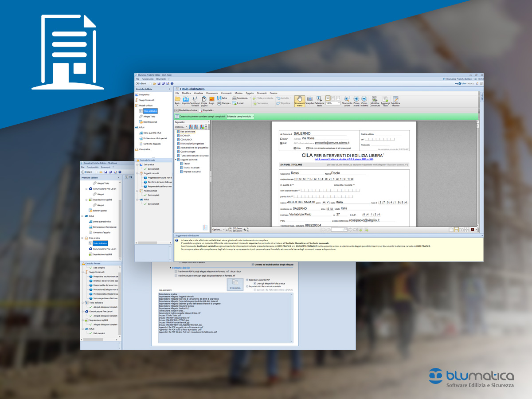Open the Commenti menu
532x399 pixels.
point(226,93)
